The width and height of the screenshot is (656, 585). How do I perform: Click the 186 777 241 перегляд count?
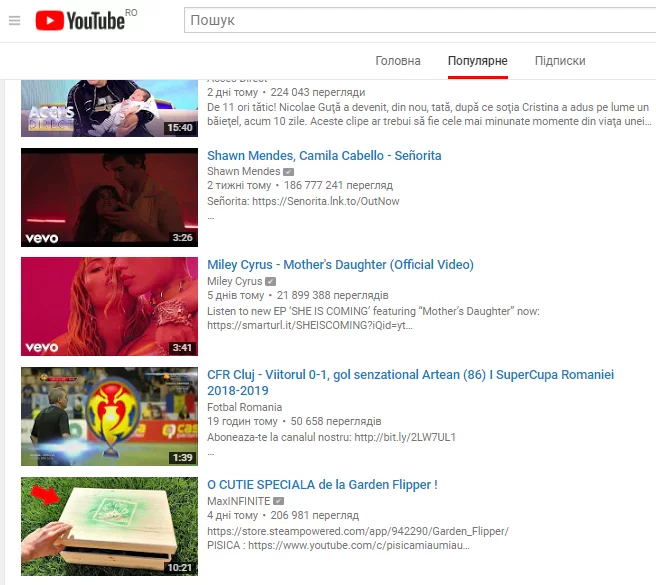(x=338, y=185)
